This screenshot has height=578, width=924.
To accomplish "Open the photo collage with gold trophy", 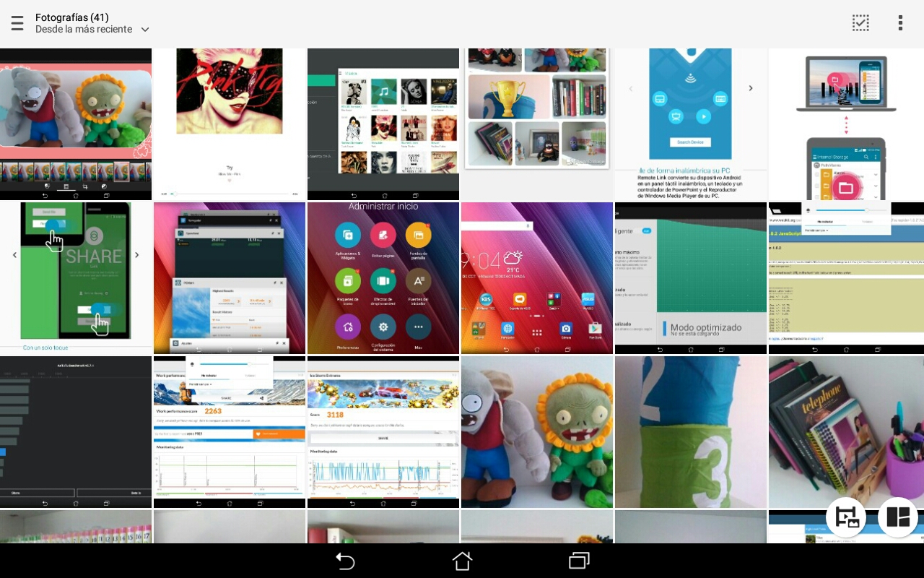I will (537, 108).
